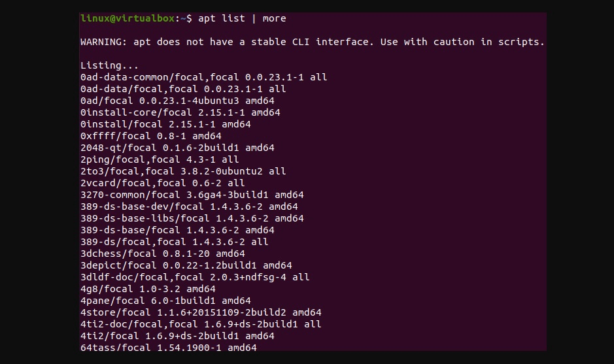Screen dimensions: 614x364
Task: Click the 3dchess/focal package line
Action: (163, 254)
